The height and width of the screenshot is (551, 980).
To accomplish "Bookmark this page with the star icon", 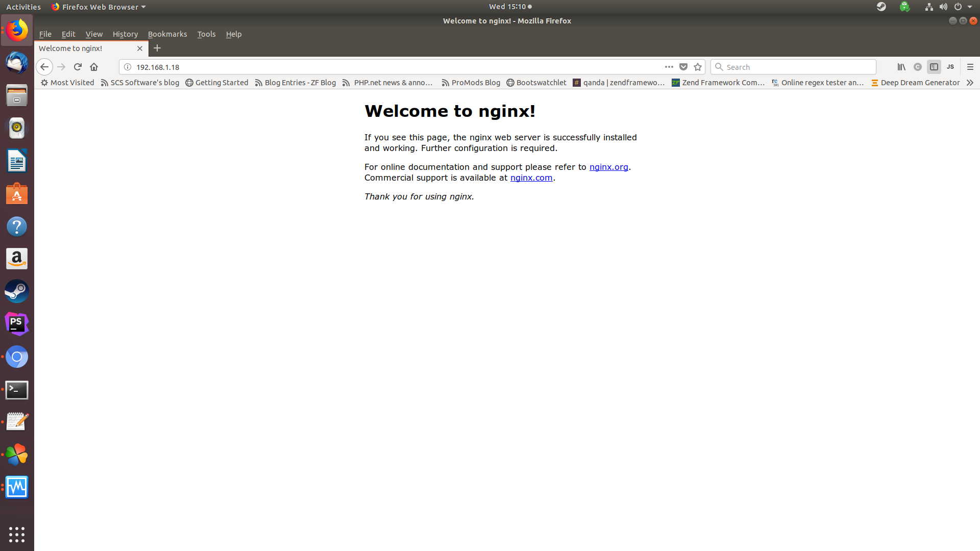I will [698, 67].
